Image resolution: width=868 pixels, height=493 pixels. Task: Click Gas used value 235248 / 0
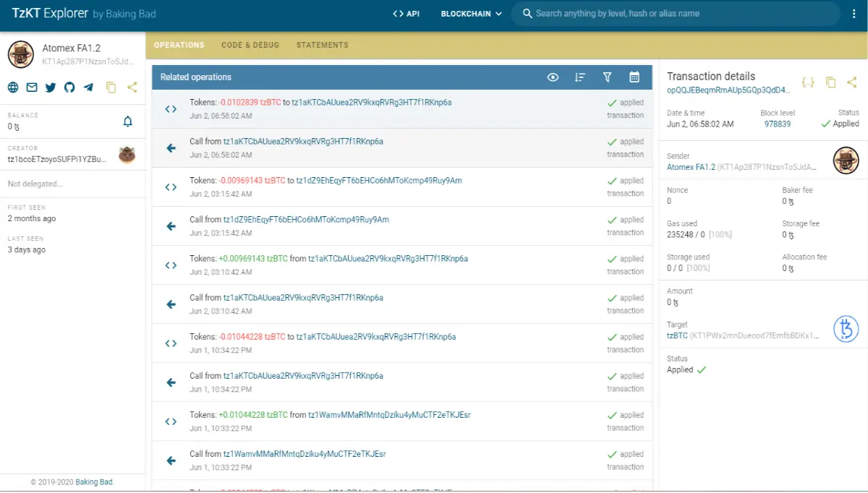tap(686, 235)
